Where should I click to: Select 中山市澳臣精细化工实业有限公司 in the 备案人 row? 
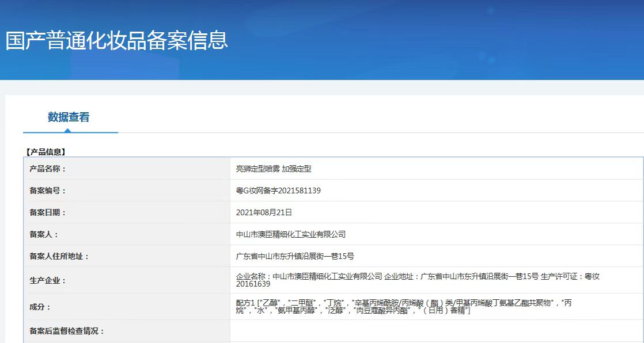pos(291,235)
